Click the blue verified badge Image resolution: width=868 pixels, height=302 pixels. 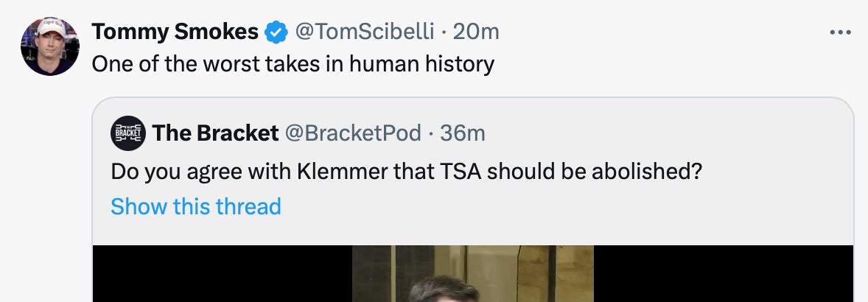point(276,32)
